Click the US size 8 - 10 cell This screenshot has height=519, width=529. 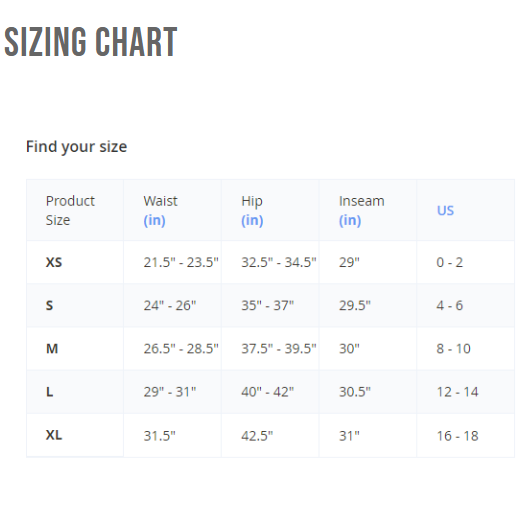pyautogui.click(x=453, y=349)
